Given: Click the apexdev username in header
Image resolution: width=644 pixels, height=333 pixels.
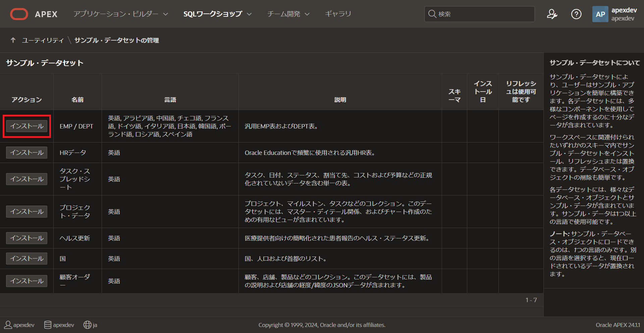Looking at the screenshot, I should click(624, 10).
